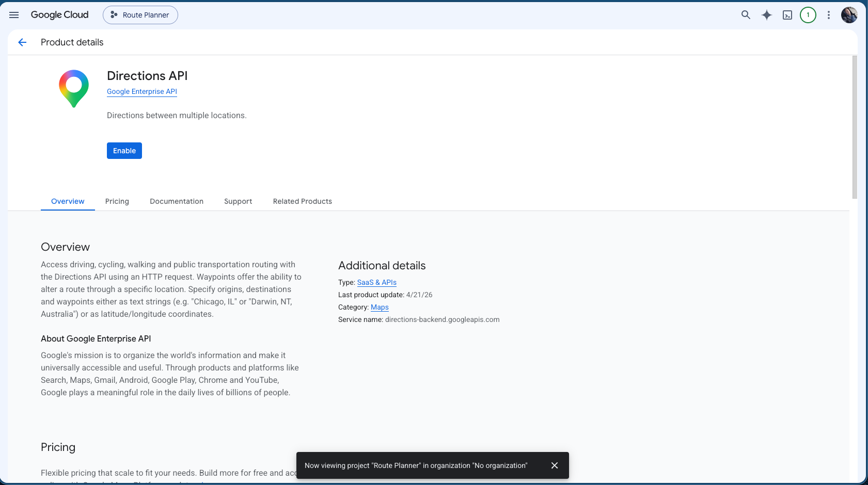
Task: Open the Route Planner project picker
Action: point(140,15)
